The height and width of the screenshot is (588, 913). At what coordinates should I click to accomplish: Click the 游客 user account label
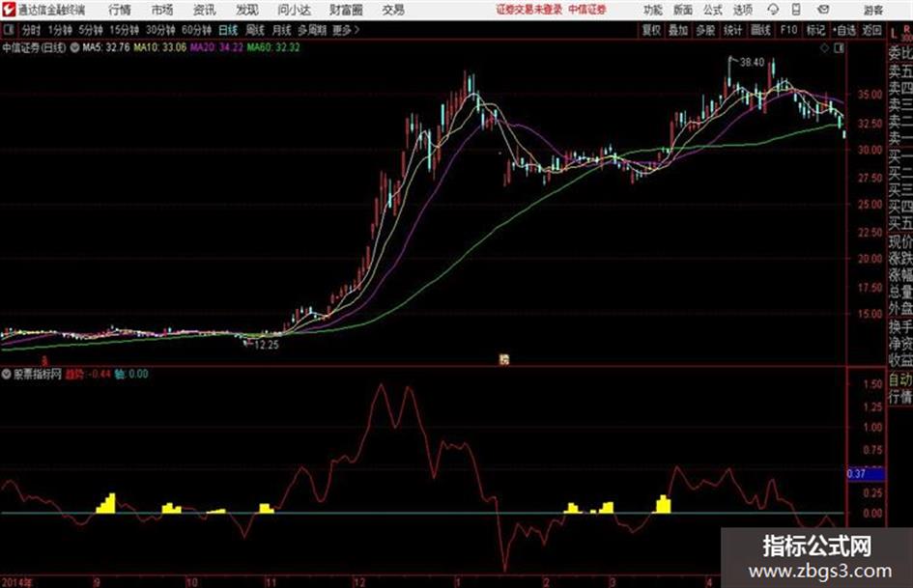(872, 10)
